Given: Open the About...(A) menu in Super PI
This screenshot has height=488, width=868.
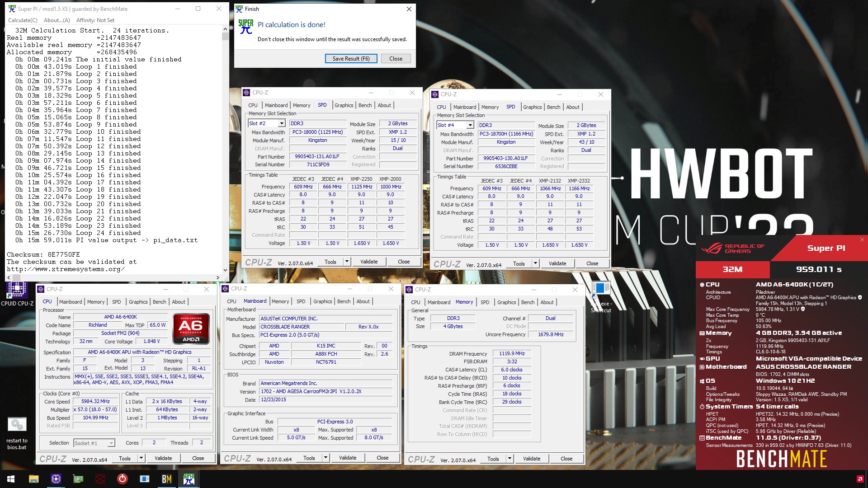Looking at the screenshot, I should point(57,20).
